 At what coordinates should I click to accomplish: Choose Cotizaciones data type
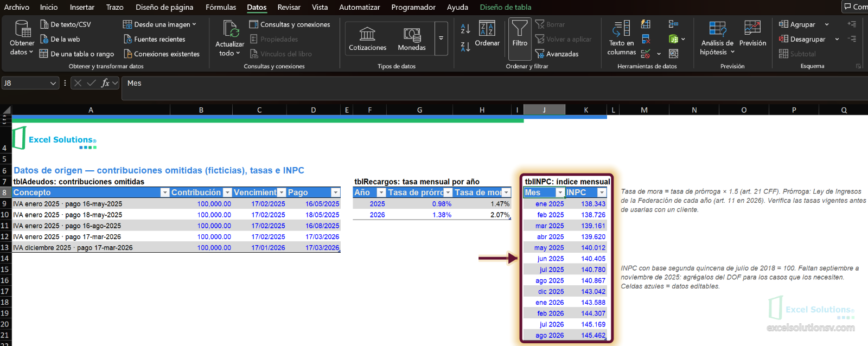pyautogui.click(x=367, y=39)
